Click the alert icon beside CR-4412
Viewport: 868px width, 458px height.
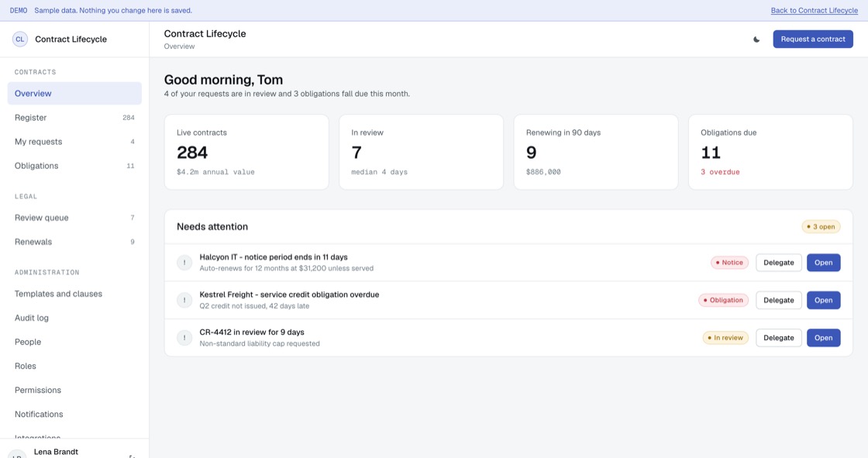click(x=184, y=338)
